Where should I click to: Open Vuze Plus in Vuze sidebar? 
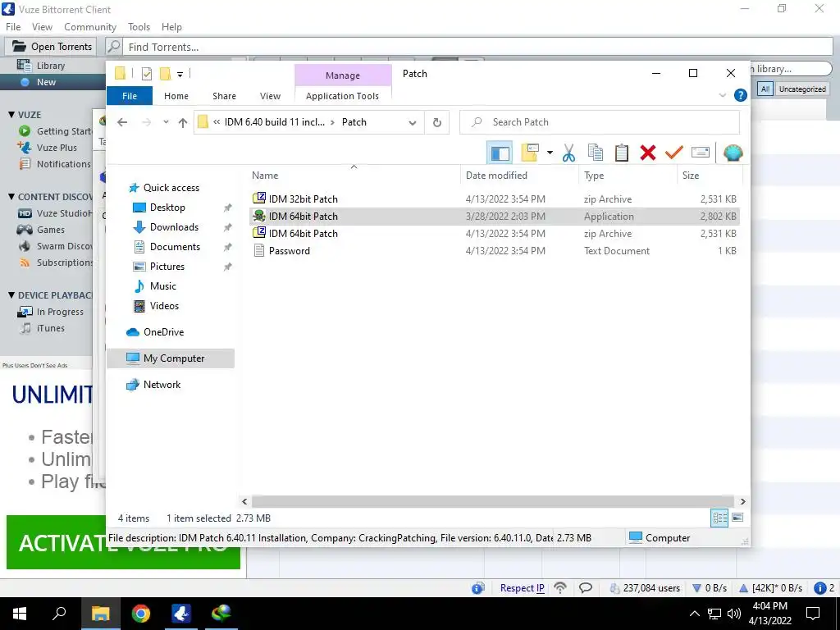tap(57, 148)
